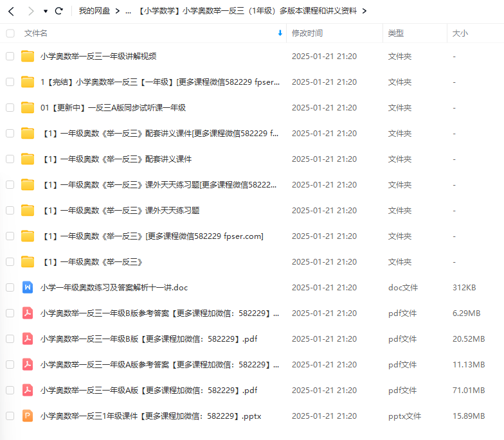Open file 小学奥数举一反三1年级课件 .pptx
504x440 pixels.
pyautogui.click(x=150, y=416)
